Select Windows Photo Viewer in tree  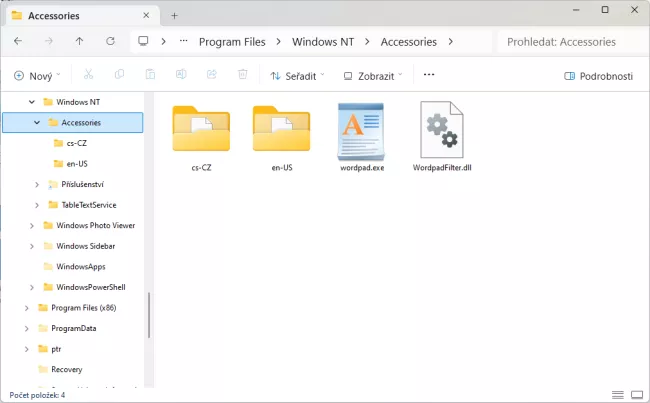pyautogui.click(x=96, y=226)
